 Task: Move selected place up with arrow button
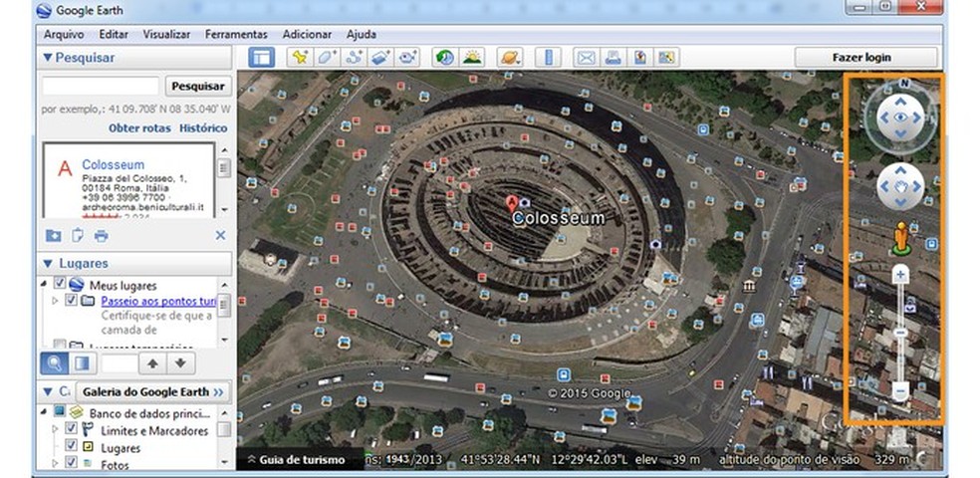pyautogui.click(x=152, y=363)
